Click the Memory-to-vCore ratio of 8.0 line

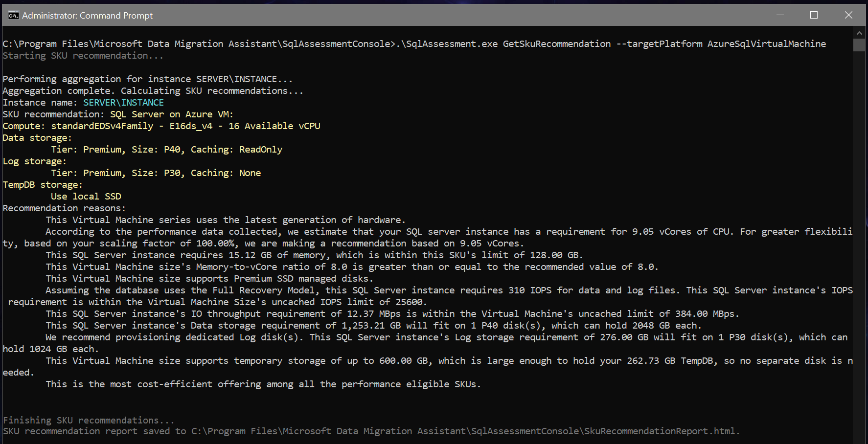pos(352,267)
